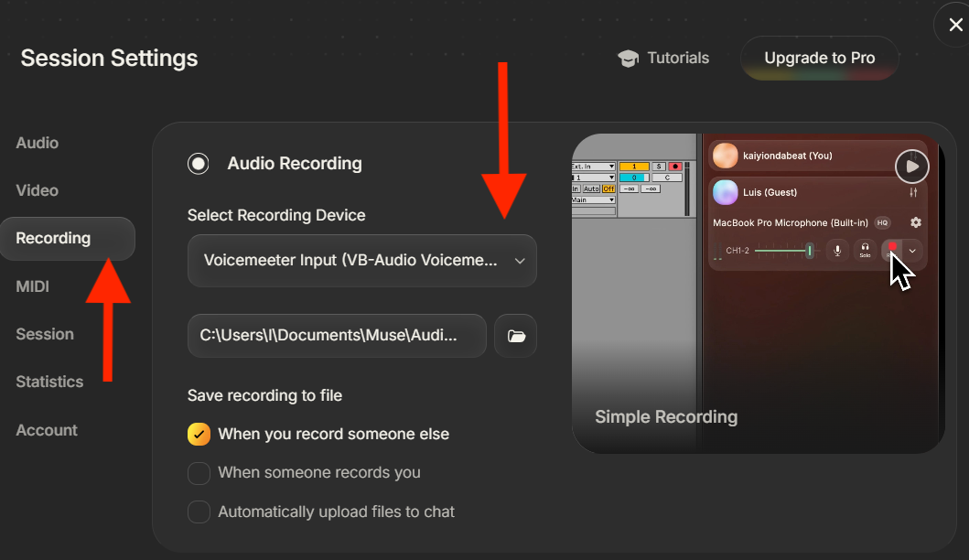Screen dimensions: 969x560
Task: Click the Upgrade to Pro button
Action: [x=819, y=58]
